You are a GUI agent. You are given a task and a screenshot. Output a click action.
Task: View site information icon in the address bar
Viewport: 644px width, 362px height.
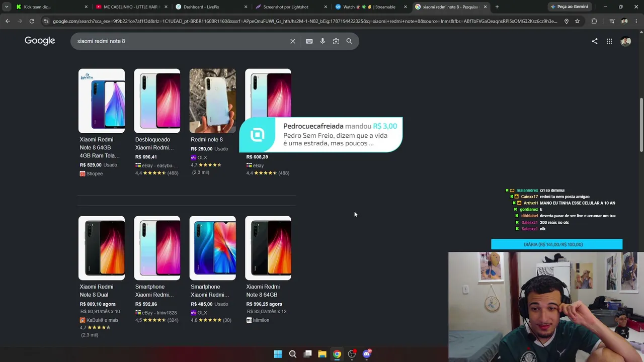pyautogui.click(x=46, y=21)
